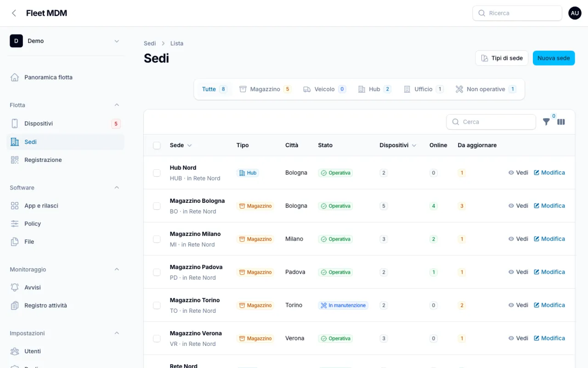Click the red 5 badge on Dispositivi
The image size is (588, 368).
coord(116,124)
